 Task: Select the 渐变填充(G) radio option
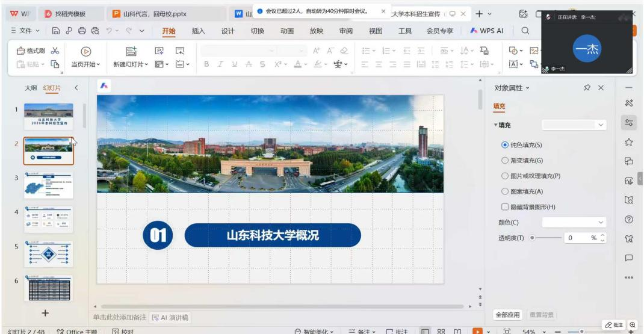(505, 161)
